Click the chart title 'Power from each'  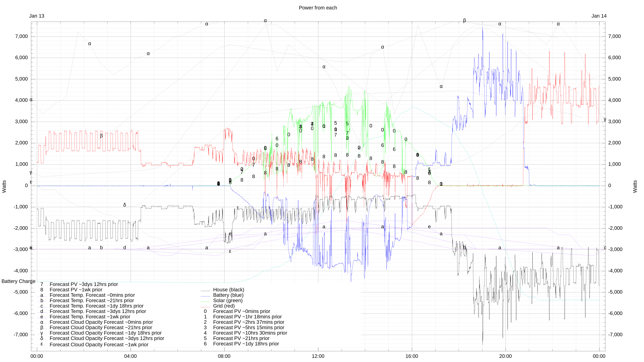click(x=318, y=8)
